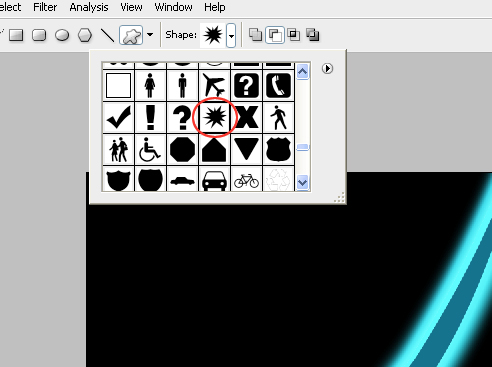
Task: Open geometry options arrow beside Custom Shape tool
Action: tap(150, 34)
